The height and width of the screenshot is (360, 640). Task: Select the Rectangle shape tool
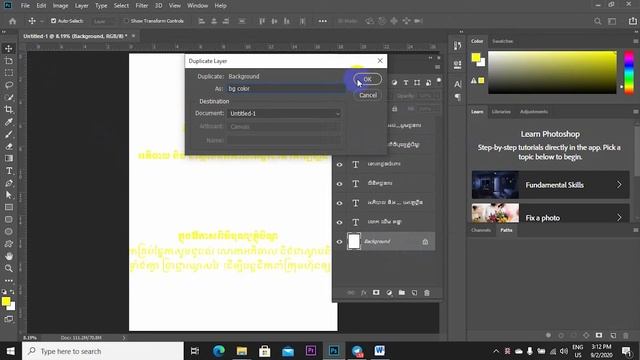point(8,207)
